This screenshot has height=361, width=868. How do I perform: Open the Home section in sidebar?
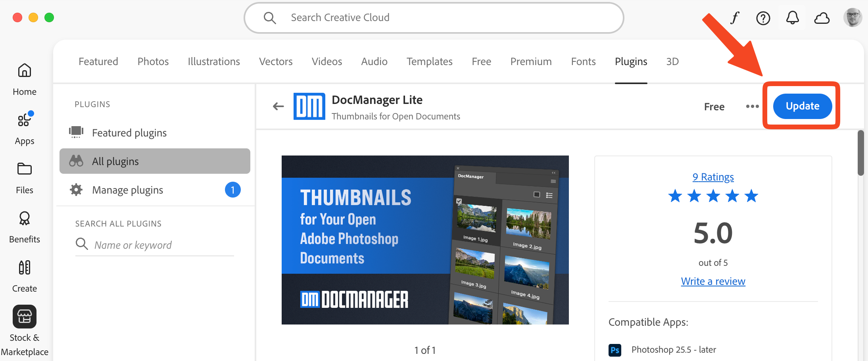click(25, 71)
